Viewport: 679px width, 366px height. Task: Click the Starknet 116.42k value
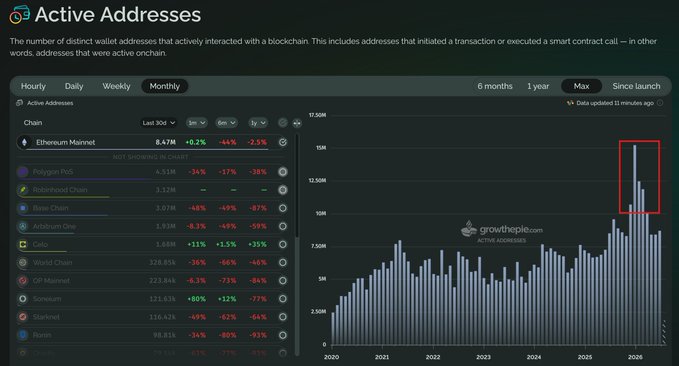click(x=162, y=317)
